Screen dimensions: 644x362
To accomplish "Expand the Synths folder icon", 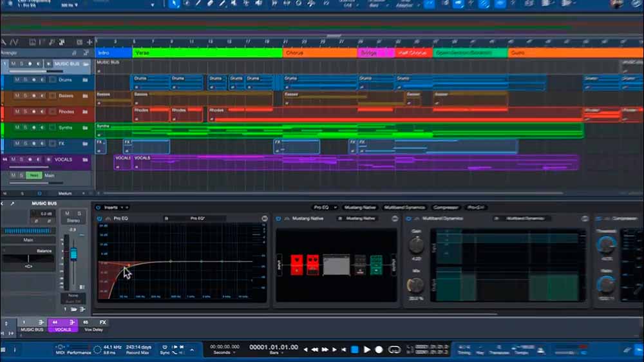I will (x=85, y=128).
